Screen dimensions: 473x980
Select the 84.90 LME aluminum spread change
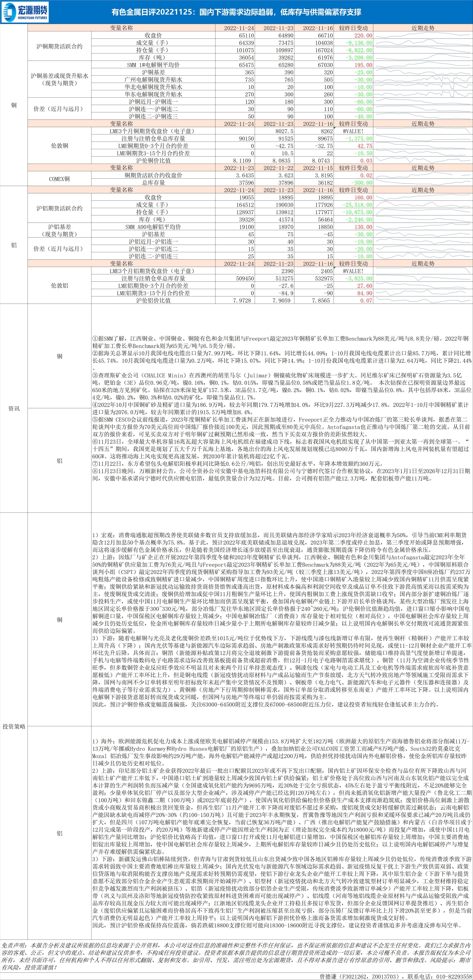click(x=365, y=293)
